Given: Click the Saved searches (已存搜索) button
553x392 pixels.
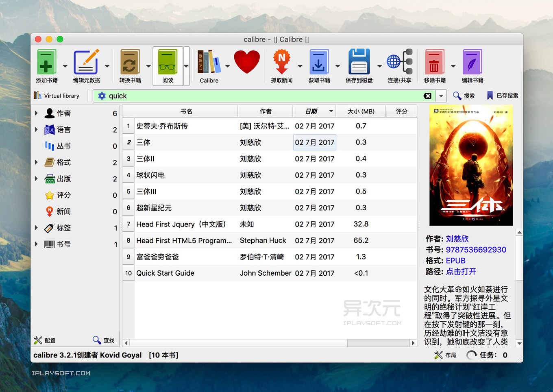Looking at the screenshot, I should pos(503,96).
